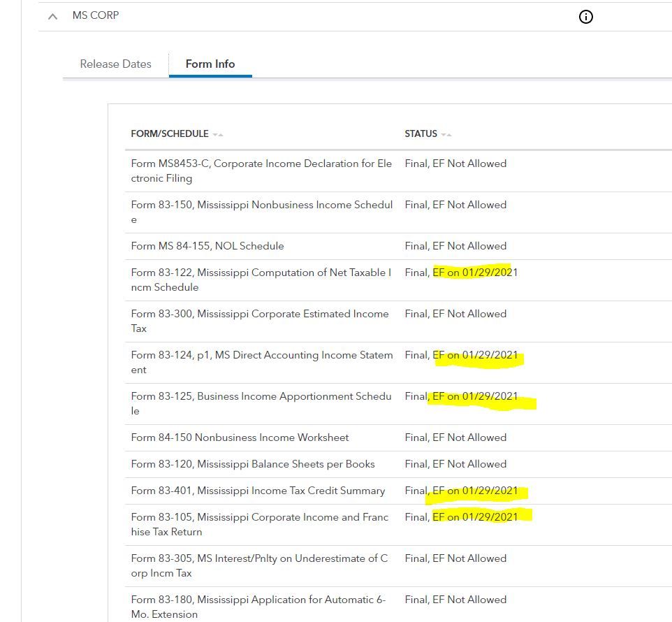
Task: Select Form 84-150 Nonbusiness Income Worksheet
Action: (240, 437)
